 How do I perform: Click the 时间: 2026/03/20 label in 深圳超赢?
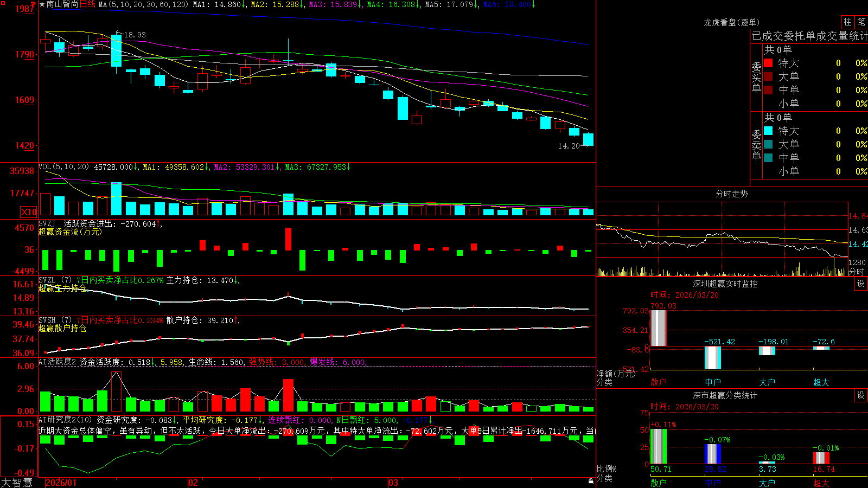click(x=685, y=295)
